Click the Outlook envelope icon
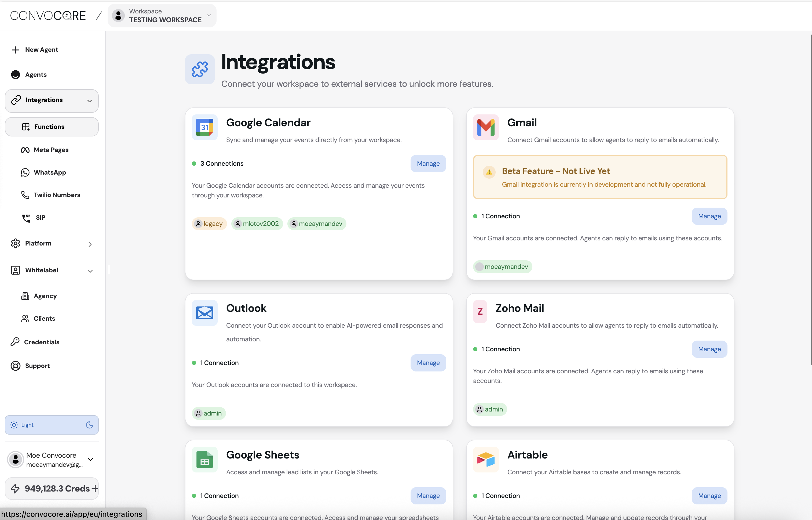The image size is (812, 520). coord(204,313)
